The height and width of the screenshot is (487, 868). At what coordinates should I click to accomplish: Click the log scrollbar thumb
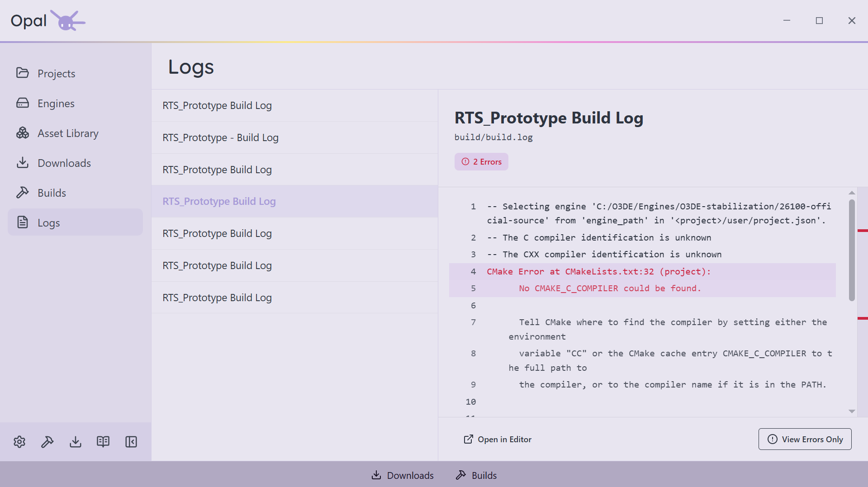(852, 250)
